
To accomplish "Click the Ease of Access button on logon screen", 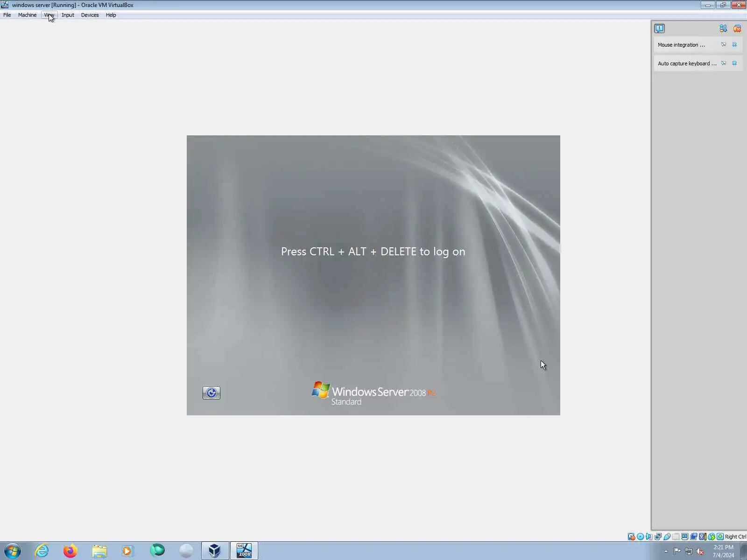I will [211, 393].
